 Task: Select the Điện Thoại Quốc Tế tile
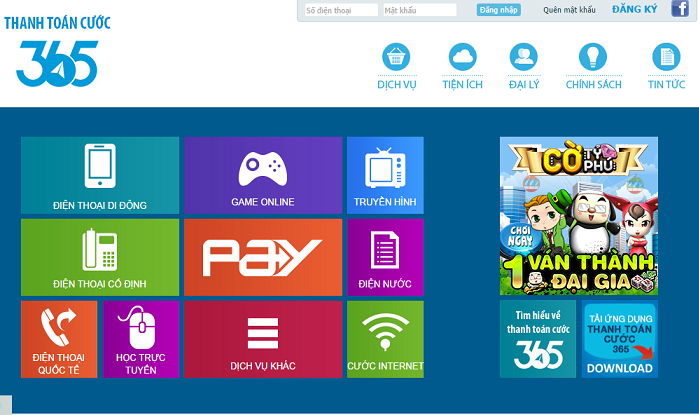point(59,339)
